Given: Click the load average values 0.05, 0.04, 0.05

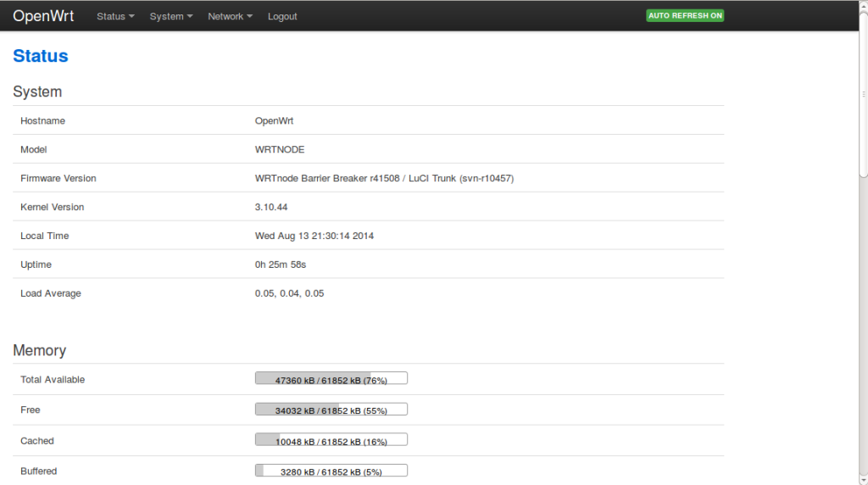Looking at the screenshot, I should 290,293.
